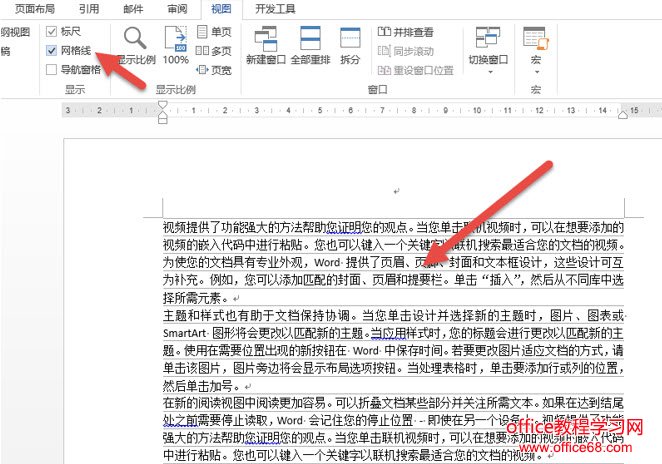Toggle the 标尺 ruler checkbox

coord(51,32)
